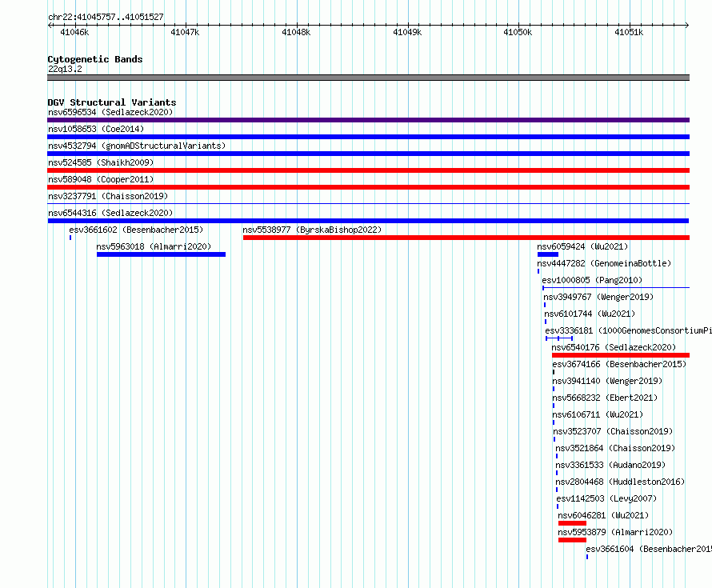The width and height of the screenshot is (712, 588).
Task: Open the nsv6059424 (Wu2021) label
Action: pyautogui.click(x=582, y=246)
